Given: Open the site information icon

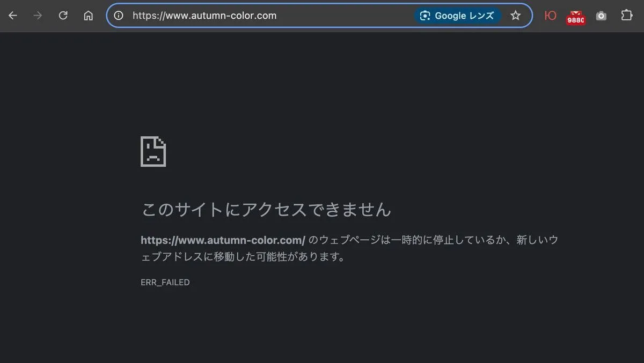Looking at the screenshot, I should coord(119,16).
